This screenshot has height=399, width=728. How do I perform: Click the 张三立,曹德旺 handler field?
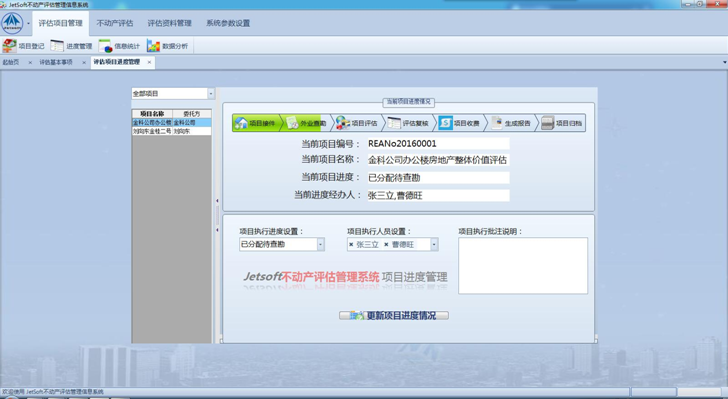tap(438, 196)
